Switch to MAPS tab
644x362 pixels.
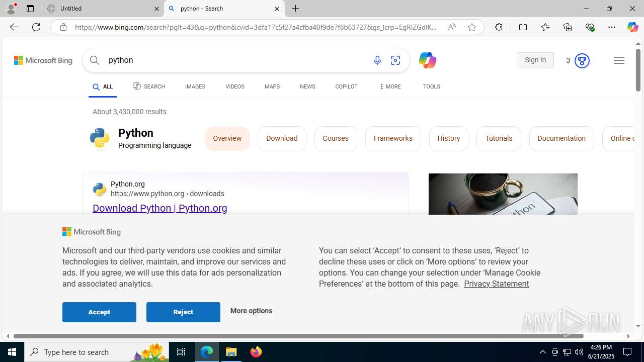coord(272,86)
